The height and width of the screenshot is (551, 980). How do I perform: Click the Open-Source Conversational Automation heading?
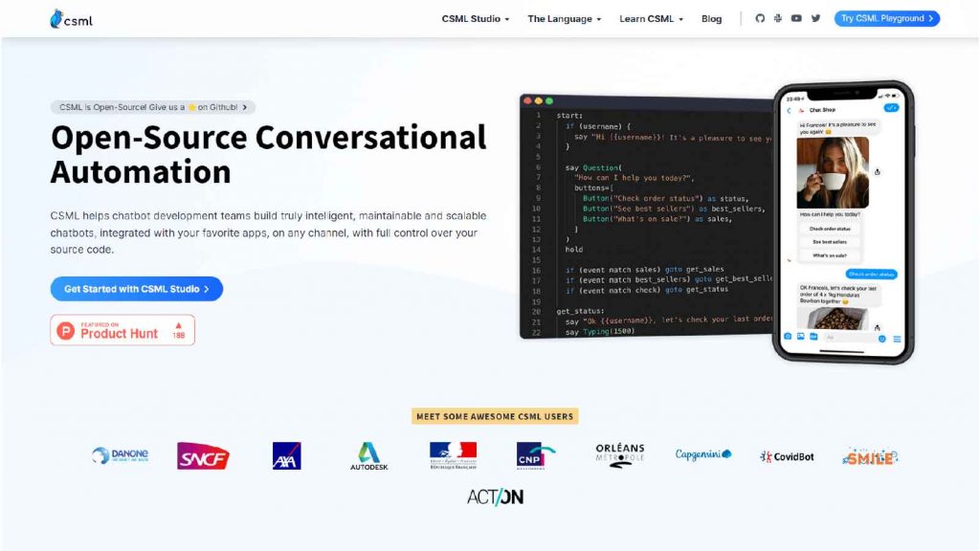(268, 154)
